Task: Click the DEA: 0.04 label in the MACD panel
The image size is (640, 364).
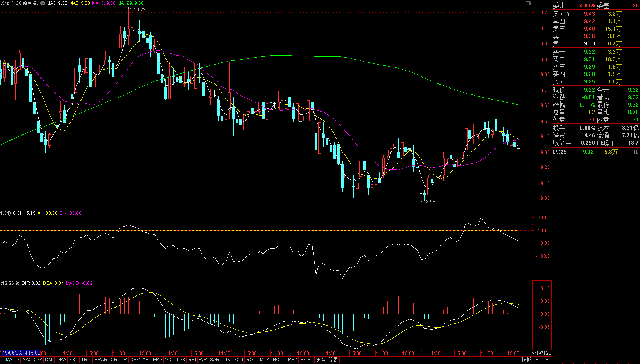Action: 53,283
